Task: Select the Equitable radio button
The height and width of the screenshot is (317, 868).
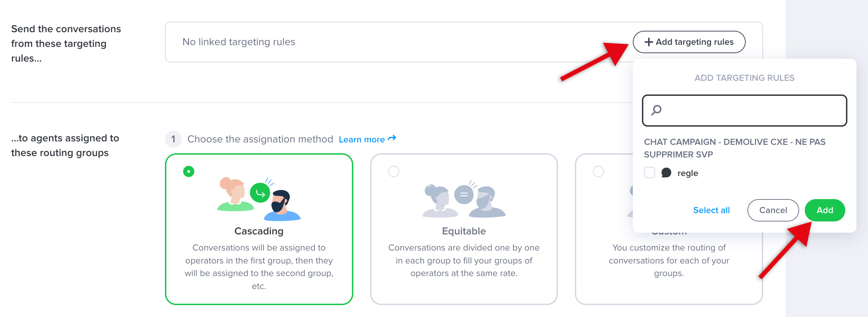Action: point(394,171)
